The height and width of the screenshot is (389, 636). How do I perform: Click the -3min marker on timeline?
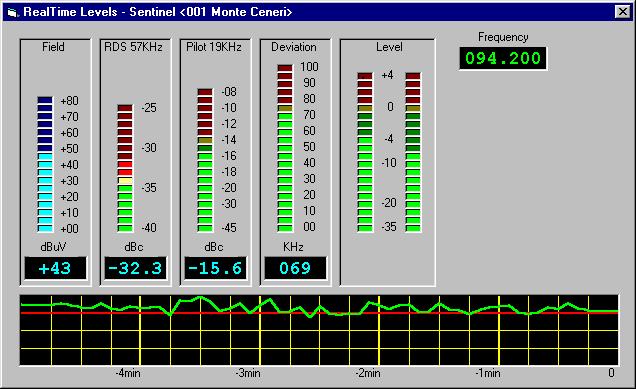coord(248,373)
